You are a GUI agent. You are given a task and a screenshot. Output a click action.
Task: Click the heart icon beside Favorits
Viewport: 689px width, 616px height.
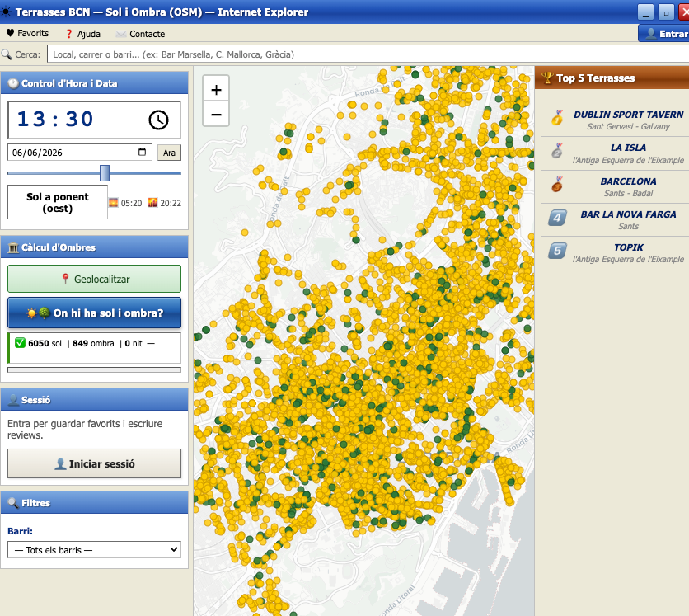point(10,33)
